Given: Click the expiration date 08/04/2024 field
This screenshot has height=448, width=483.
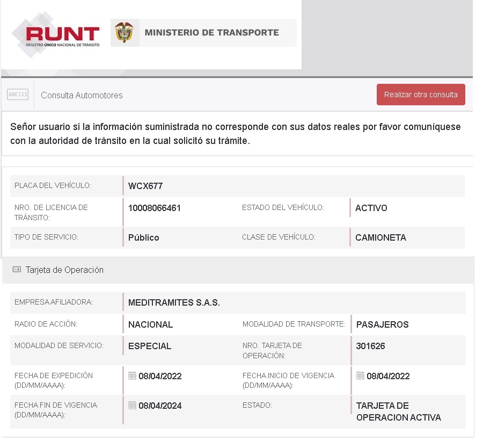Looking at the screenshot, I should pos(160,406).
